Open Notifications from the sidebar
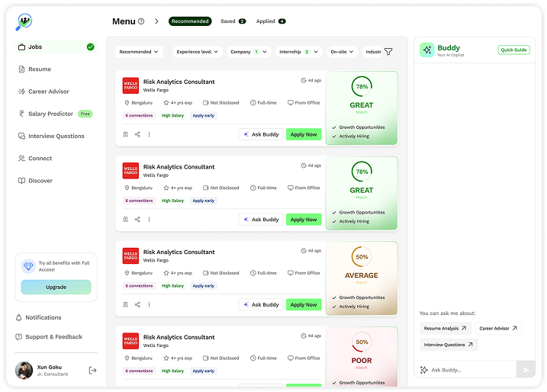Screen dimensions: 547x392 pyautogui.click(x=39, y=317)
